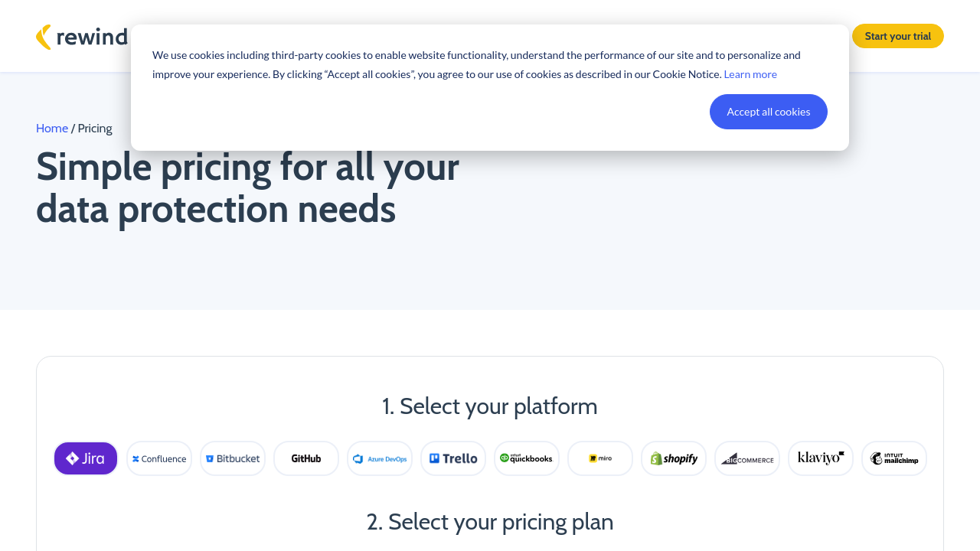Choose the Trello platform
The width and height of the screenshot is (980, 551).
click(453, 458)
